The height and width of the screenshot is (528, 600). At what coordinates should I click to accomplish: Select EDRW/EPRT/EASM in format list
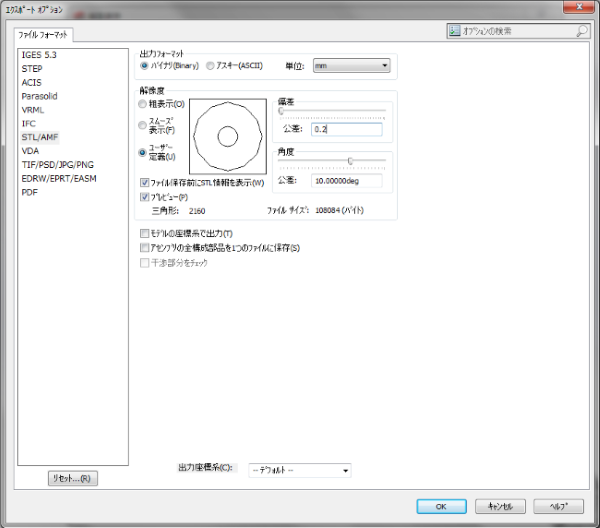pyautogui.click(x=59, y=178)
